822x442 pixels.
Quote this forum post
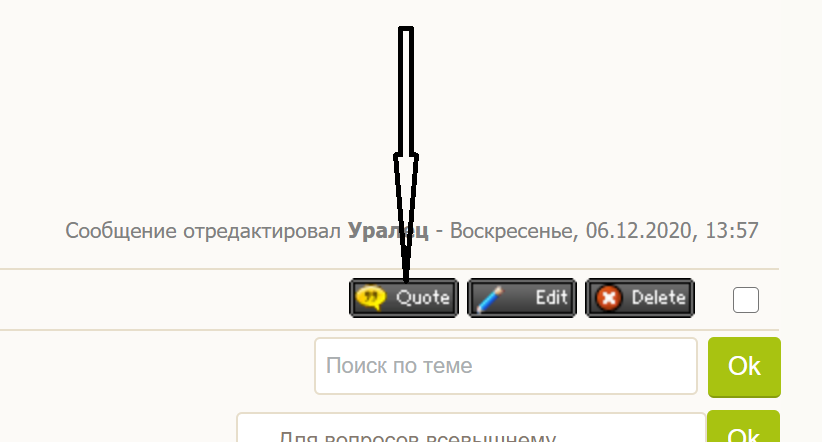[404, 298]
